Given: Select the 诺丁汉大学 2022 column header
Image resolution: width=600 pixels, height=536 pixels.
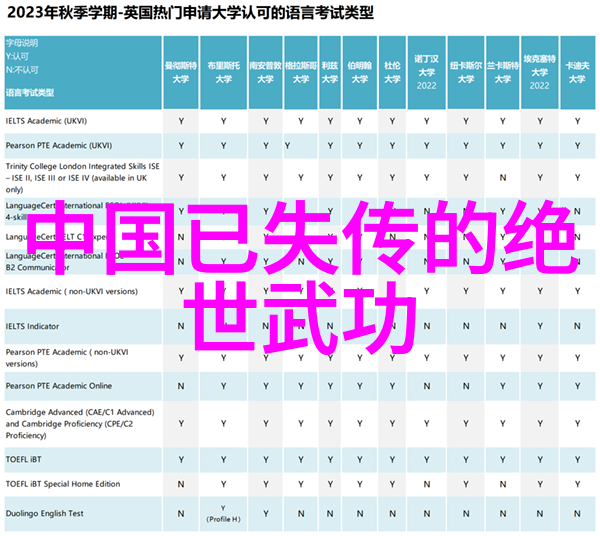Looking at the screenshot, I should coord(427,73).
